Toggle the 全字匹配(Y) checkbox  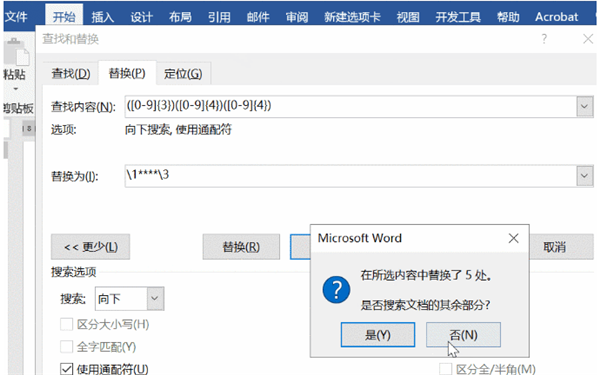(67, 347)
